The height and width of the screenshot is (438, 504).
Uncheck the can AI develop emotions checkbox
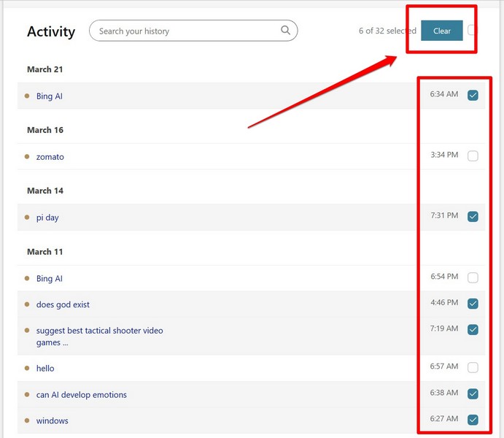(x=473, y=394)
